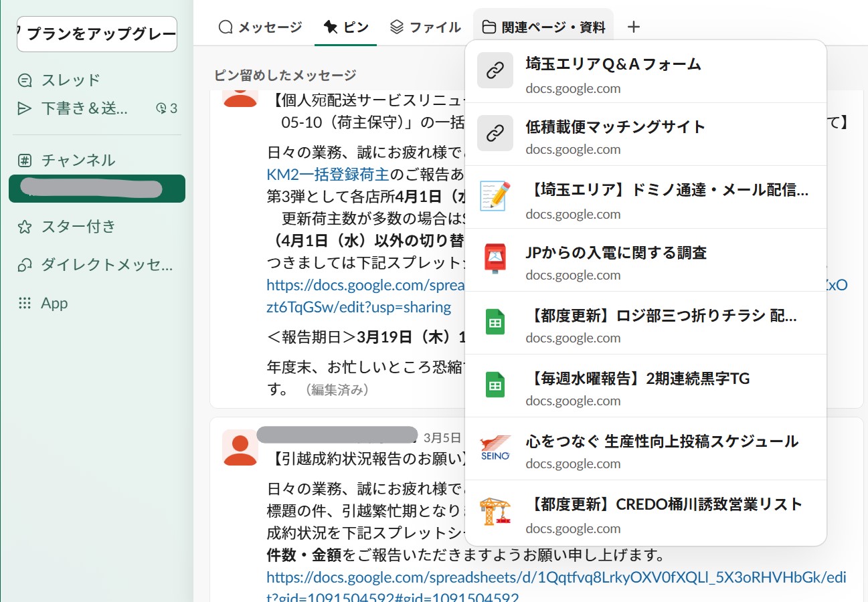Click the plus icon to add tab

634,27
